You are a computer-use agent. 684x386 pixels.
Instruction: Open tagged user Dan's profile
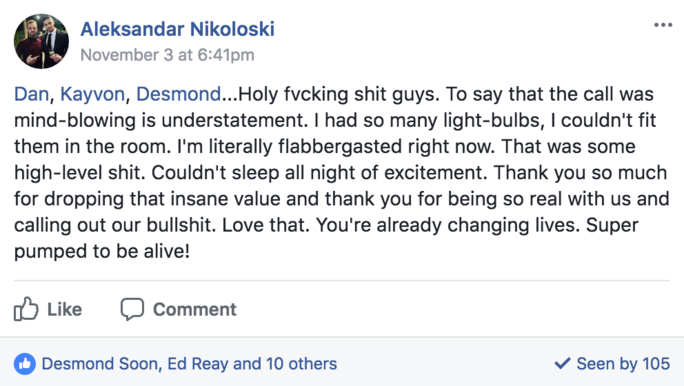pyautogui.click(x=31, y=94)
